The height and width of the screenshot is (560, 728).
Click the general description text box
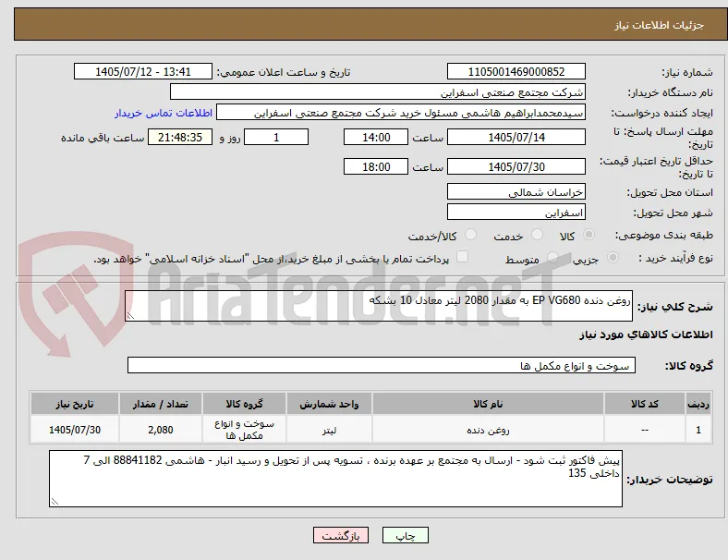click(379, 306)
